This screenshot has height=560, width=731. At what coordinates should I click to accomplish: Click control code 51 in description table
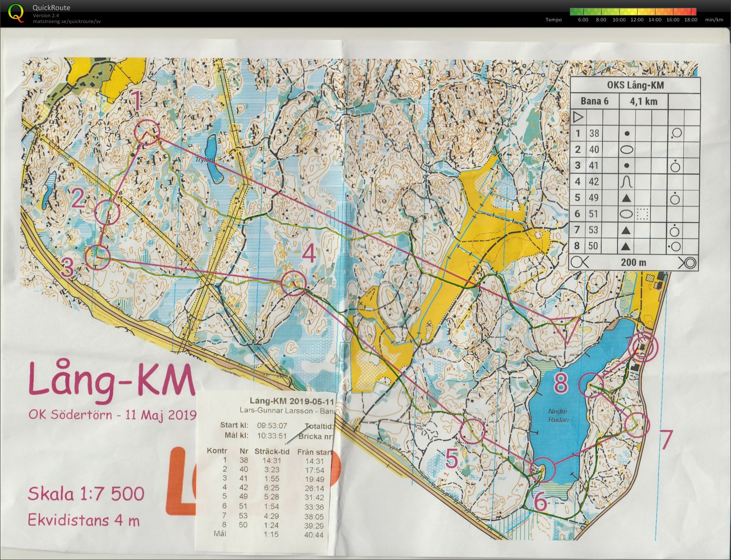point(594,214)
